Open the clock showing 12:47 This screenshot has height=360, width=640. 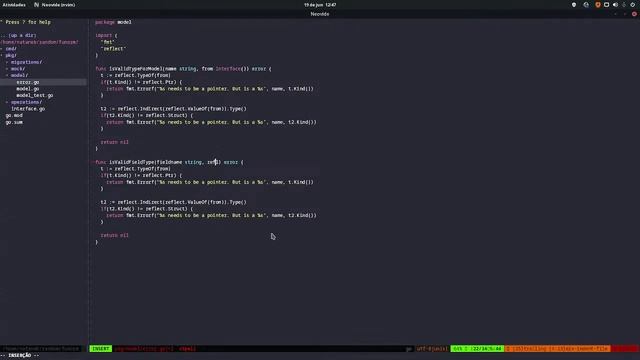(x=320, y=5)
